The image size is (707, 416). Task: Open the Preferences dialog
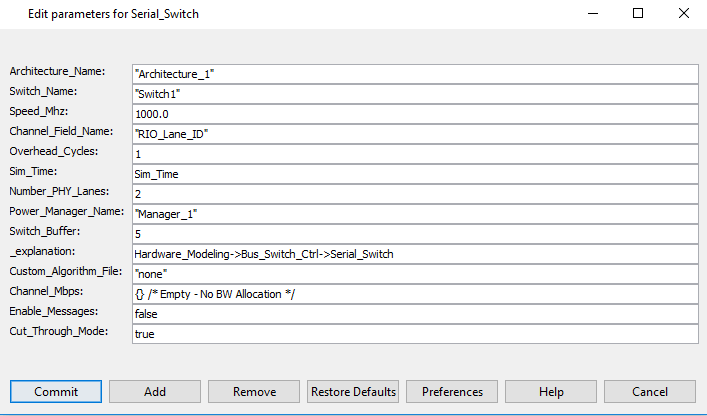pyautogui.click(x=452, y=391)
